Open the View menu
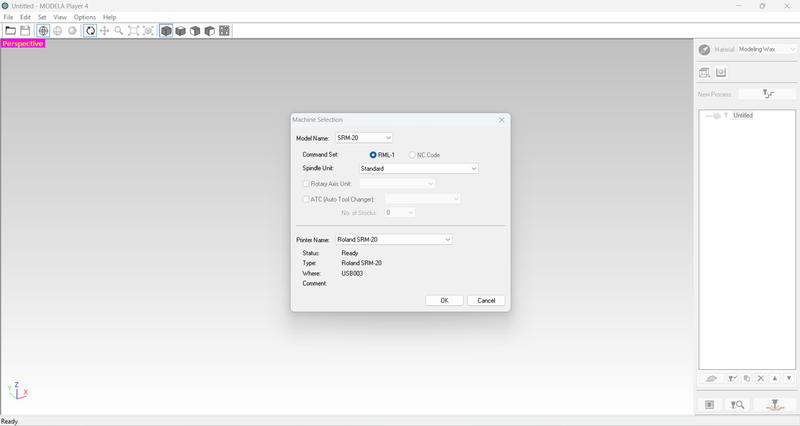The width and height of the screenshot is (800, 426). (60, 17)
